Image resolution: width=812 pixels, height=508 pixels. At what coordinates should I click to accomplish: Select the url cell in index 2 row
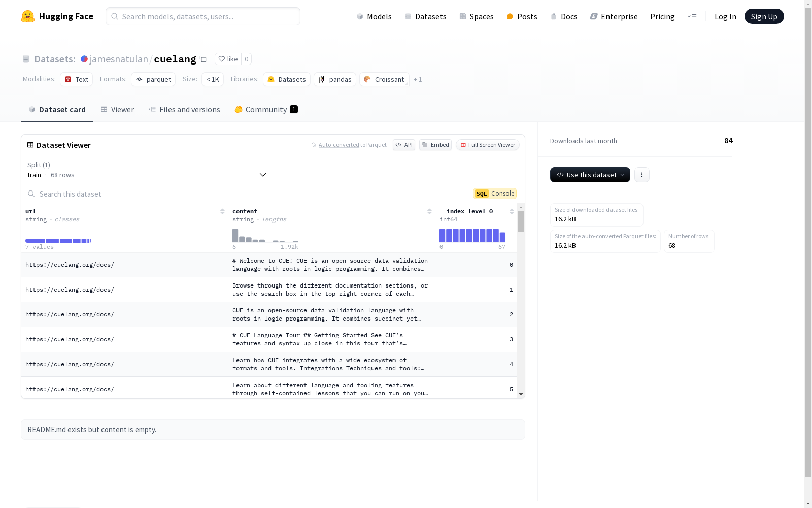click(124, 314)
